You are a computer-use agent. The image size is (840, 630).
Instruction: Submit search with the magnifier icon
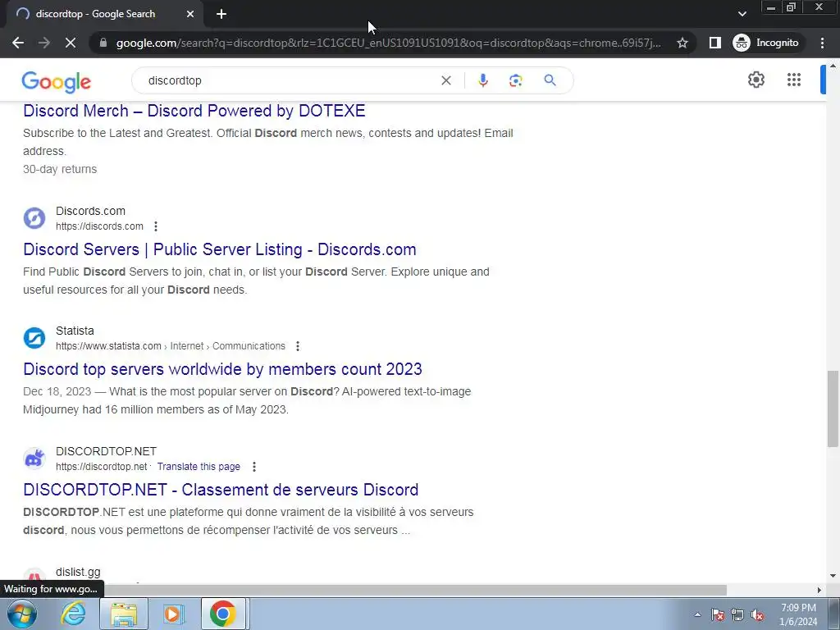550,80
